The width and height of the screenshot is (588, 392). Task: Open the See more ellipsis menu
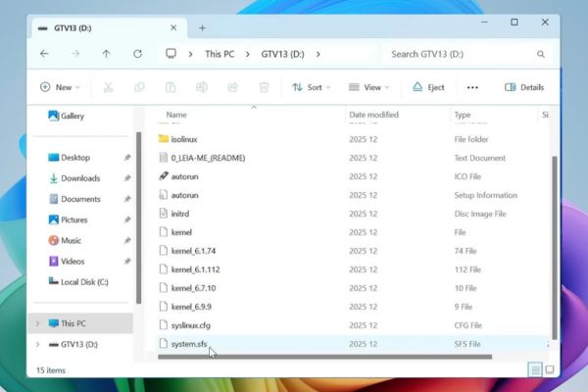coord(472,87)
